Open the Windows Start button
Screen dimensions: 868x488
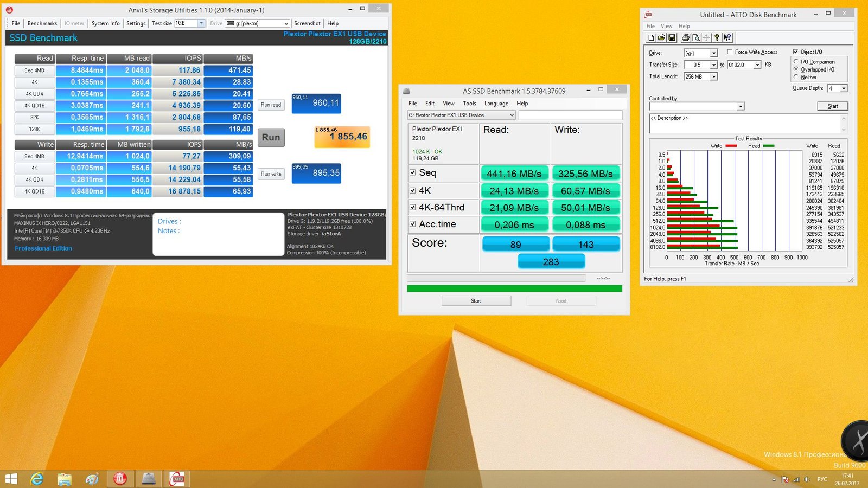11,479
